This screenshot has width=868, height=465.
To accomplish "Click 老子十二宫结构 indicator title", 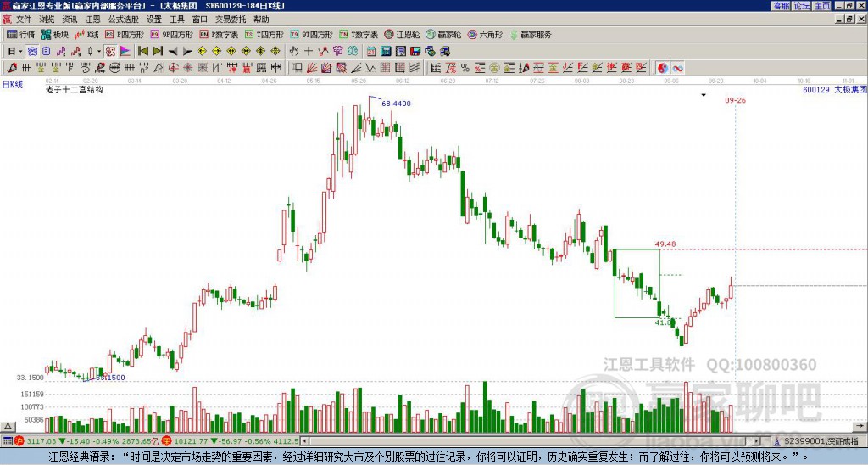I will [75, 89].
